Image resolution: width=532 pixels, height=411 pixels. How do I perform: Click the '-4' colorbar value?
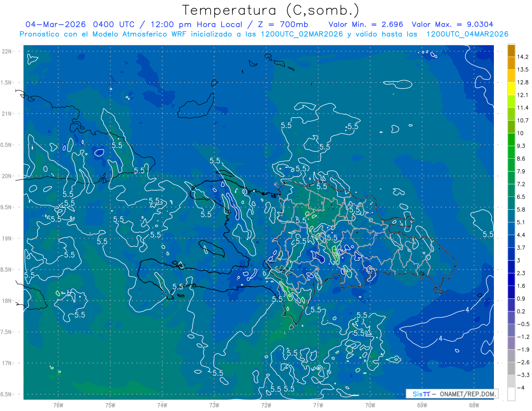(x=522, y=388)
